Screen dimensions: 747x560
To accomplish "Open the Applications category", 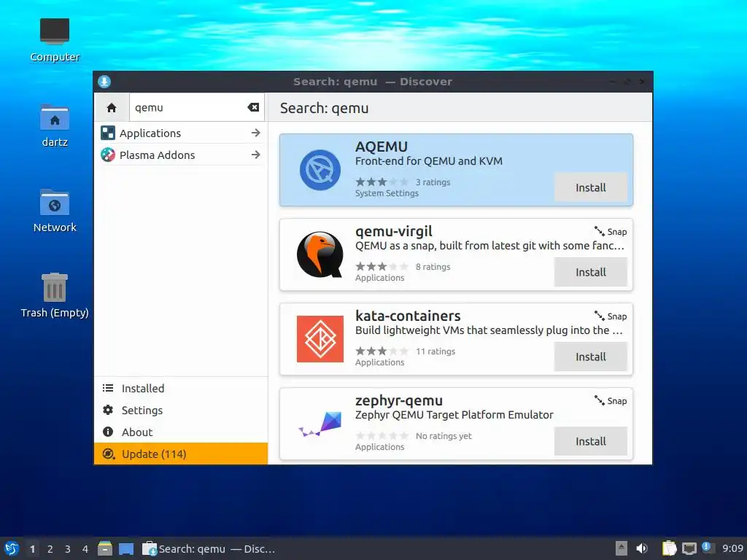I will tap(181, 133).
